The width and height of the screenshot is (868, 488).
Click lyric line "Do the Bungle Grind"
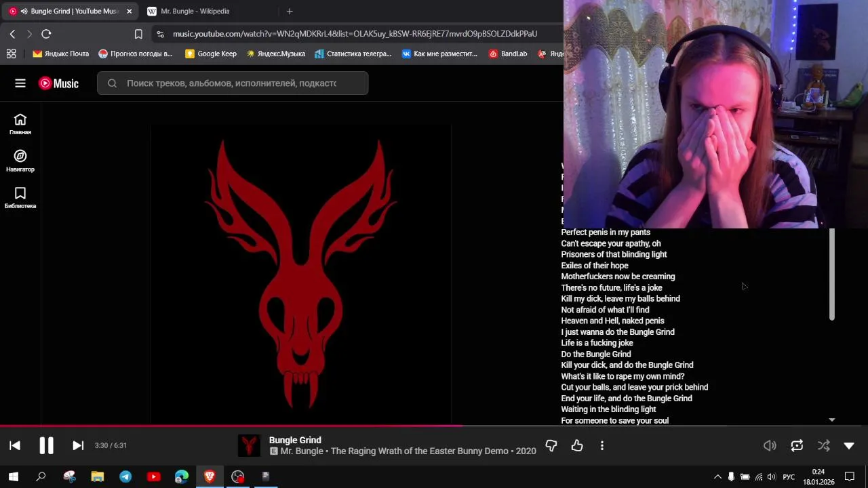point(596,354)
